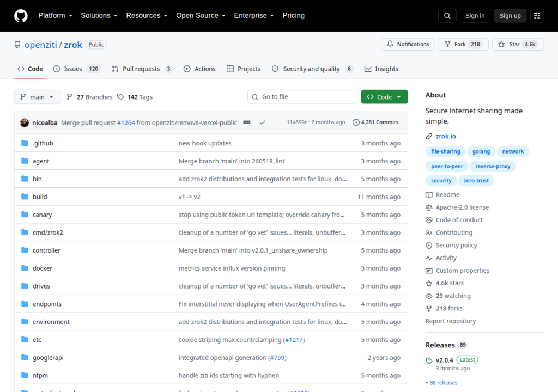This screenshot has width=558, height=392.
Task: Open the endpoints folder
Action: point(47,304)
